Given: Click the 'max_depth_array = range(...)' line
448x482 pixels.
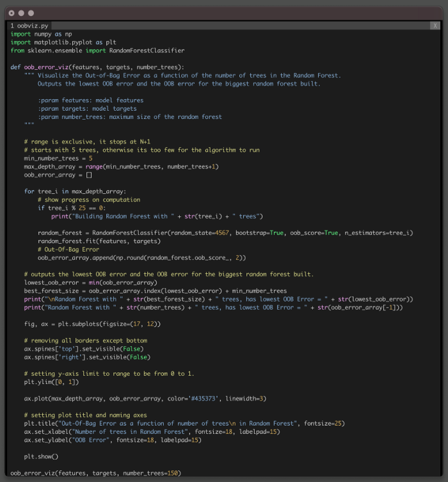Looking at the screenshot, I should (122, 167).
